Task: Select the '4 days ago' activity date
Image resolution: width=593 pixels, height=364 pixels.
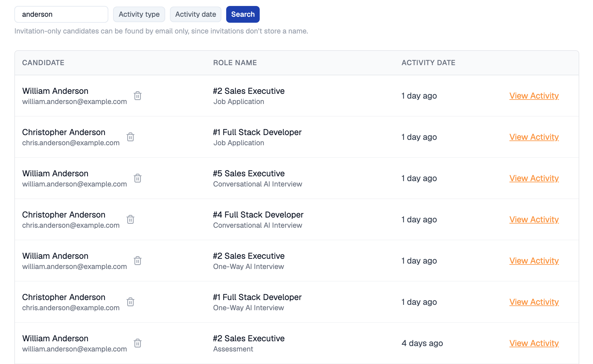Action: pyautogui.click(x=422, y=343)
